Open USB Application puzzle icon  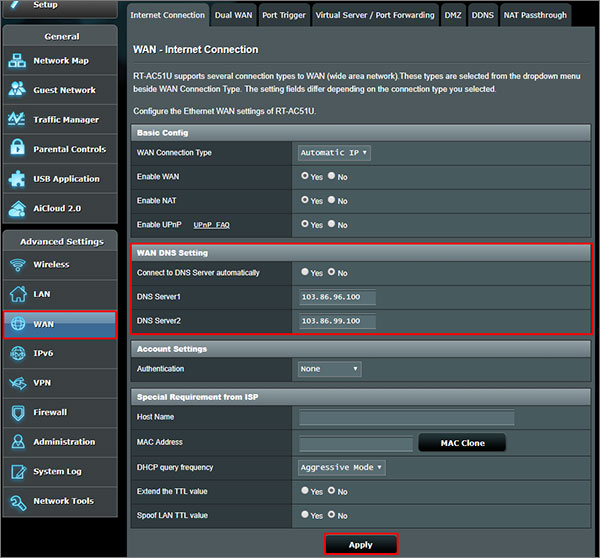tap(17, 179)
